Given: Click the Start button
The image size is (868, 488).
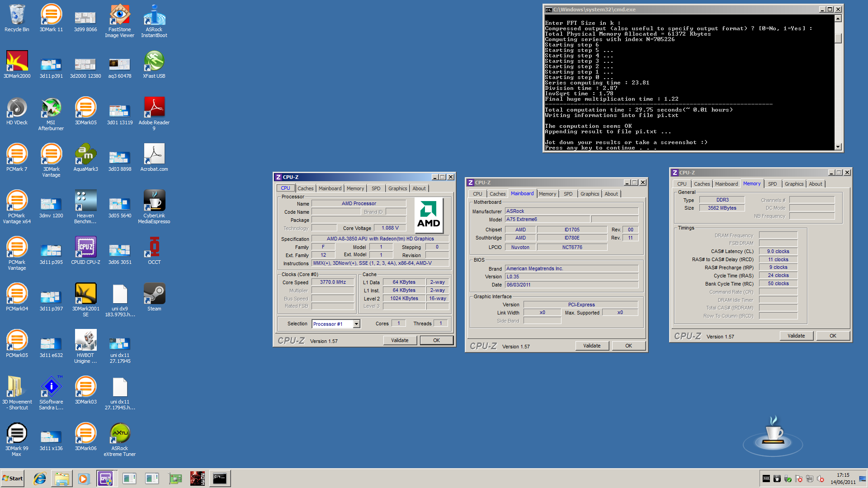Looking at the screenshot, I should (x=13, y=479).
